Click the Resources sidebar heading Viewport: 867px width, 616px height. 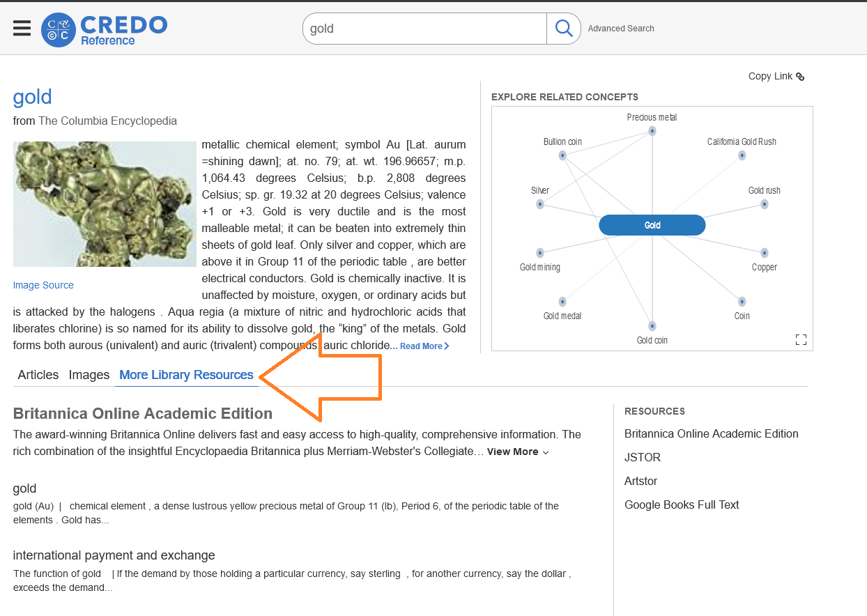(x=654, y=411)
